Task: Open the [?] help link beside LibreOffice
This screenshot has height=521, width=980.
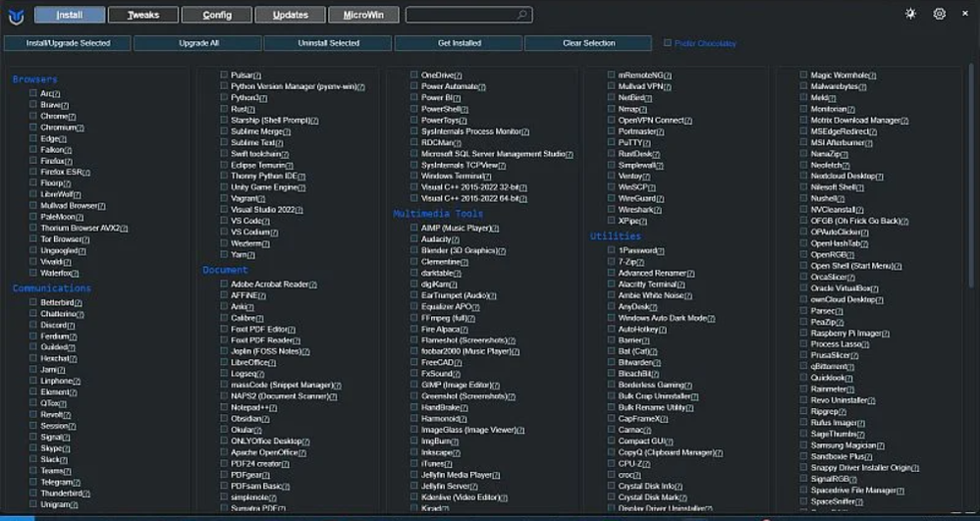Action: 272,363
